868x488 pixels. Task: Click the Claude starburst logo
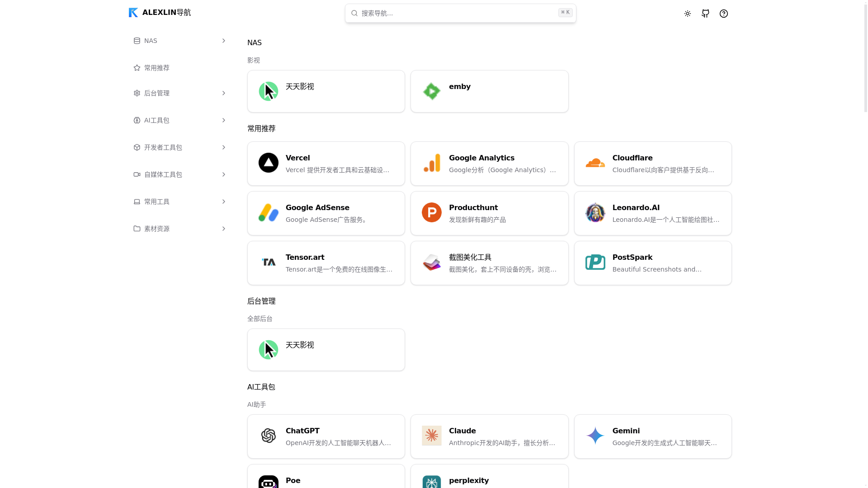[432, 436]
